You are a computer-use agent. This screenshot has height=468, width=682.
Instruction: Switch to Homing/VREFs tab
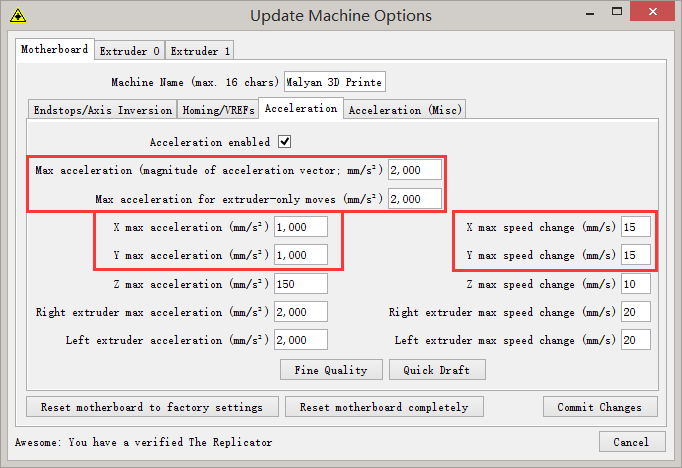[219, 110]
